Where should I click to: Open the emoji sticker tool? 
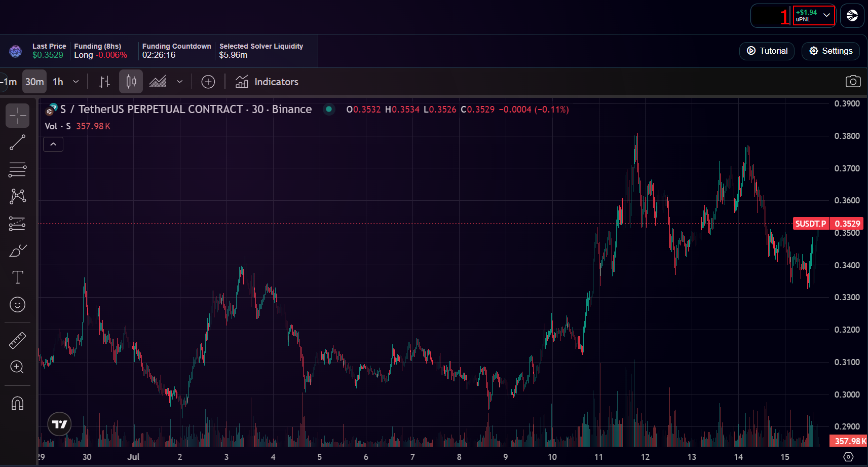(17, 305)
